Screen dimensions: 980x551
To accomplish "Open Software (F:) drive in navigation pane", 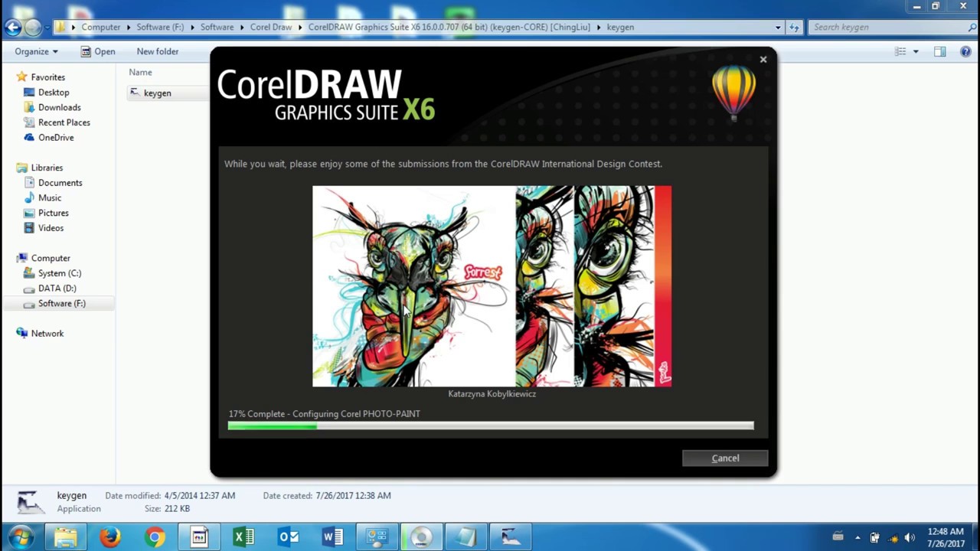I will pyautogui.click(x=61, y=304).
